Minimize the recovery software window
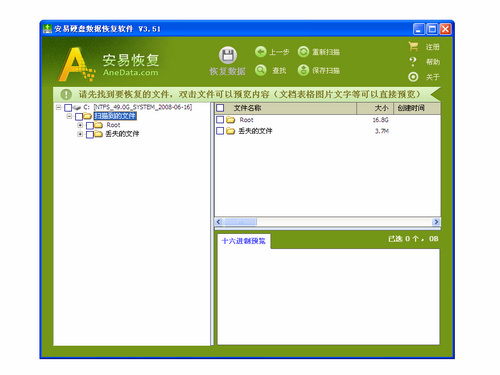This screenshot has height=375, width=500. click(x=419, y=29)
